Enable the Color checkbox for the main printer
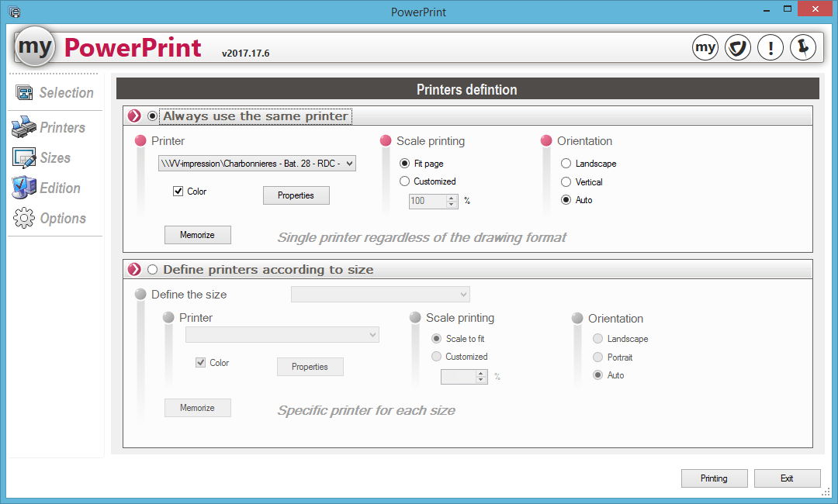838x504 pixels. tap(178, 191)
